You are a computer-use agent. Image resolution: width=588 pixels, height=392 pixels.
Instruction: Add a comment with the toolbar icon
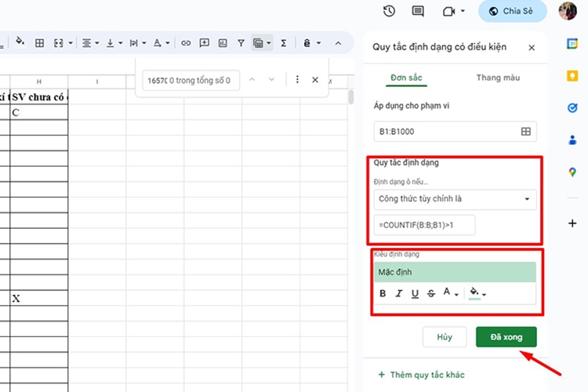click(204, 43)
